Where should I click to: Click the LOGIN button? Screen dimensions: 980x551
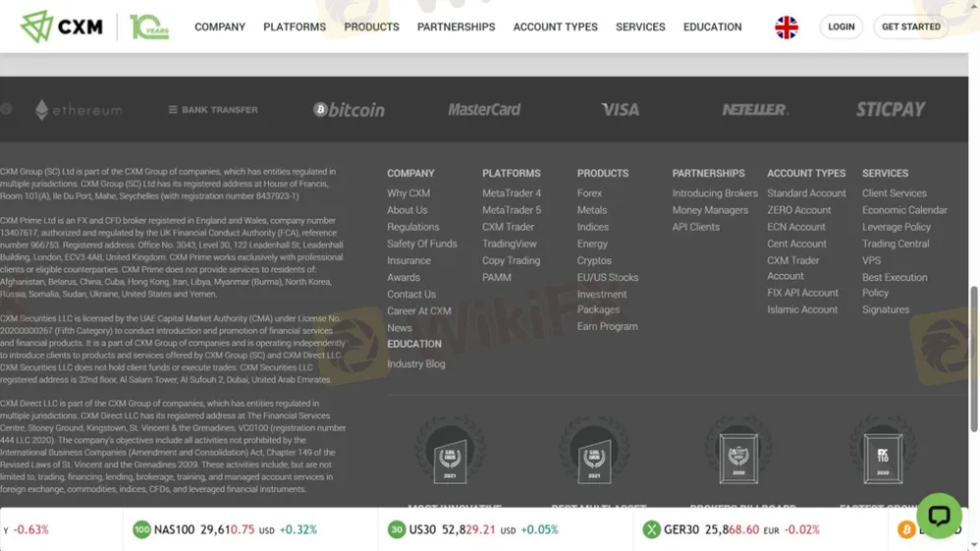842,27
